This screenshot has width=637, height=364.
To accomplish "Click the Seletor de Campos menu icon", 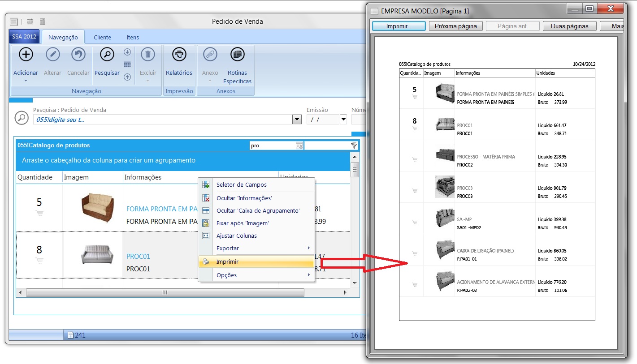I will (x=206, y=184).
